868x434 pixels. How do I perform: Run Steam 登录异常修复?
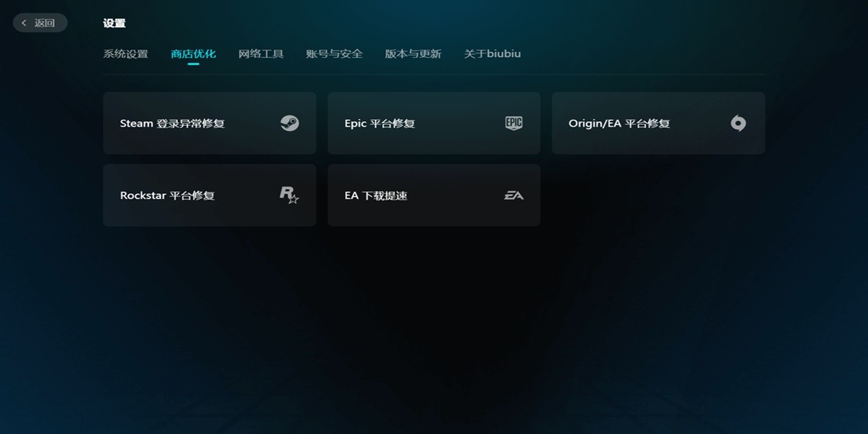tap(209, 123)
